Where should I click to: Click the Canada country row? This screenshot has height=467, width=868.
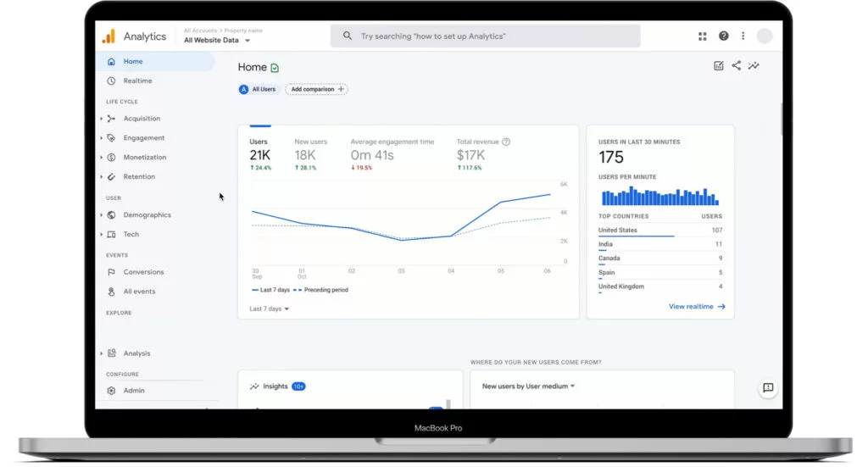tap(659, 259)
